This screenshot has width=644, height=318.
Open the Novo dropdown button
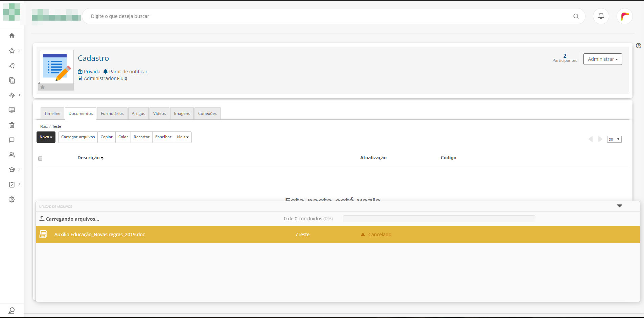[x=46, y=137]
